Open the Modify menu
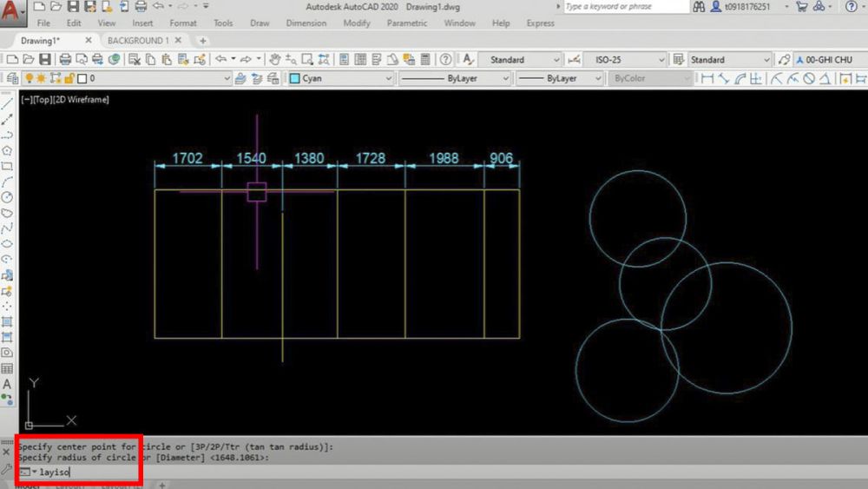Viewport: 868px width, 489px height. pos(357,23)
